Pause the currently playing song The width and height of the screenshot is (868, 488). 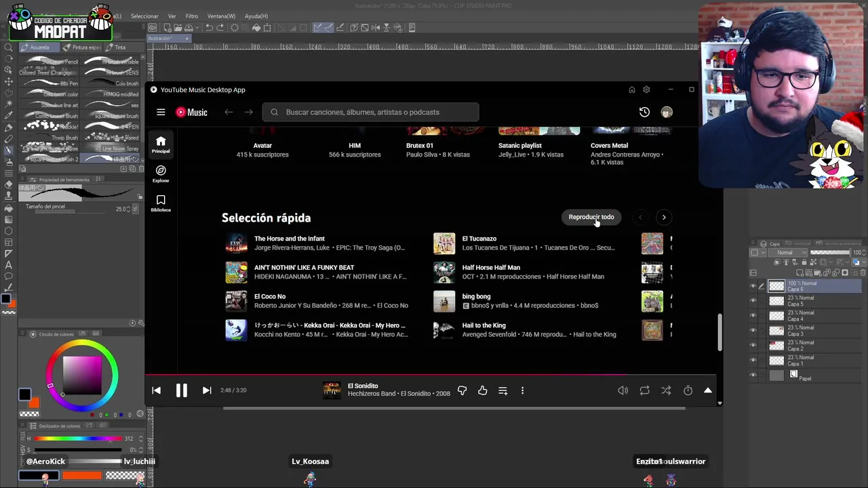[x=182, y=390]
